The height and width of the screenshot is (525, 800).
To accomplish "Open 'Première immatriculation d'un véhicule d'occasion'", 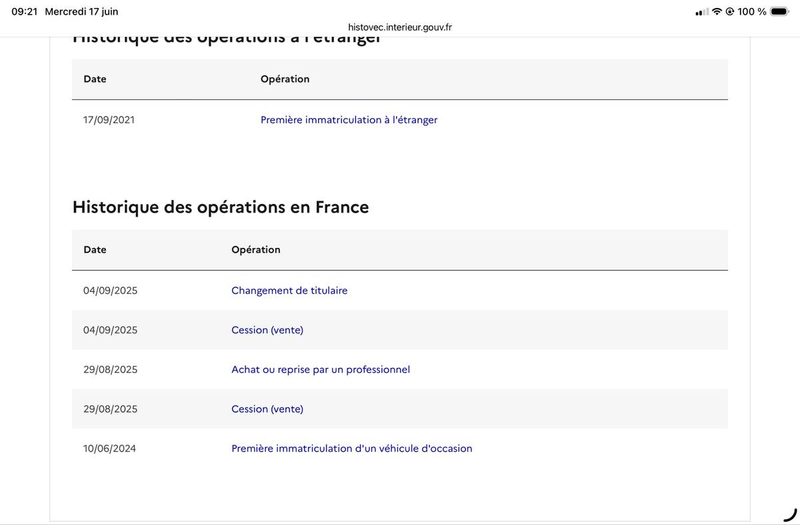I will tap(352, 448).
